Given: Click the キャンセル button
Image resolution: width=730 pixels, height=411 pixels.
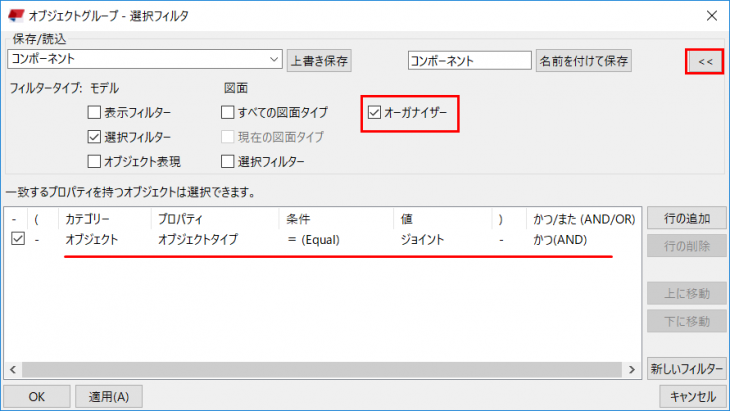Looking at the screenshot, I should coord(693,397).
